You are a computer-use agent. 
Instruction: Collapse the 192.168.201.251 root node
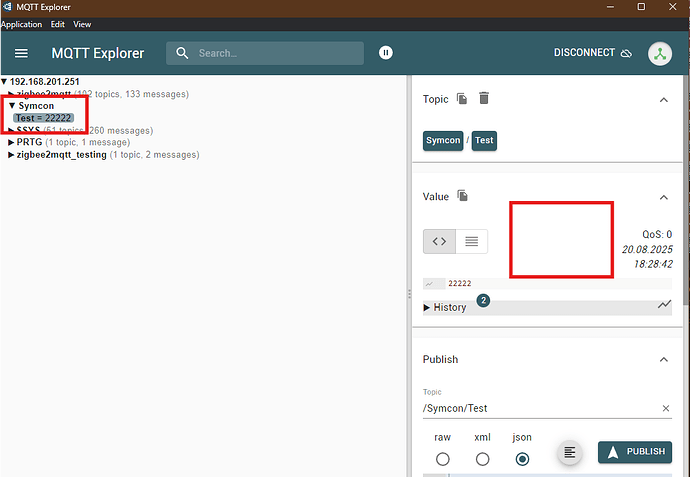[x=4, y=81]
